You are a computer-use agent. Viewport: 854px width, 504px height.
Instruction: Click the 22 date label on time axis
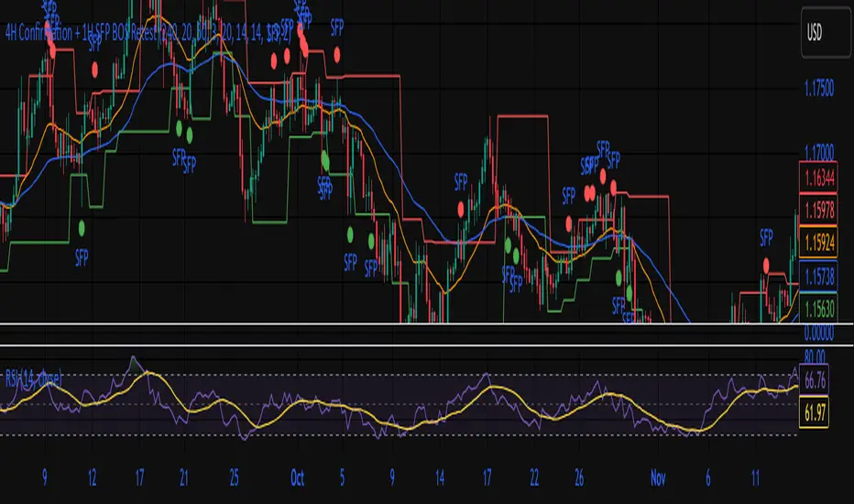click(532, 477)
